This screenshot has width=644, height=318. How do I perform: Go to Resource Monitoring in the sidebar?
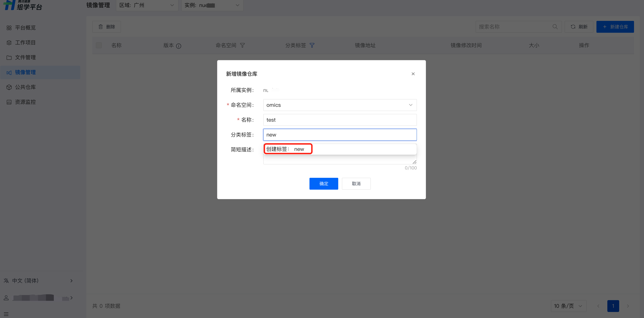[25, 102]
